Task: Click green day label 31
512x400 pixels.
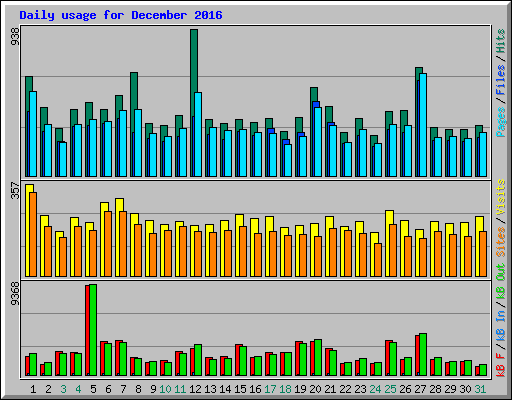Action: (480, 389)
